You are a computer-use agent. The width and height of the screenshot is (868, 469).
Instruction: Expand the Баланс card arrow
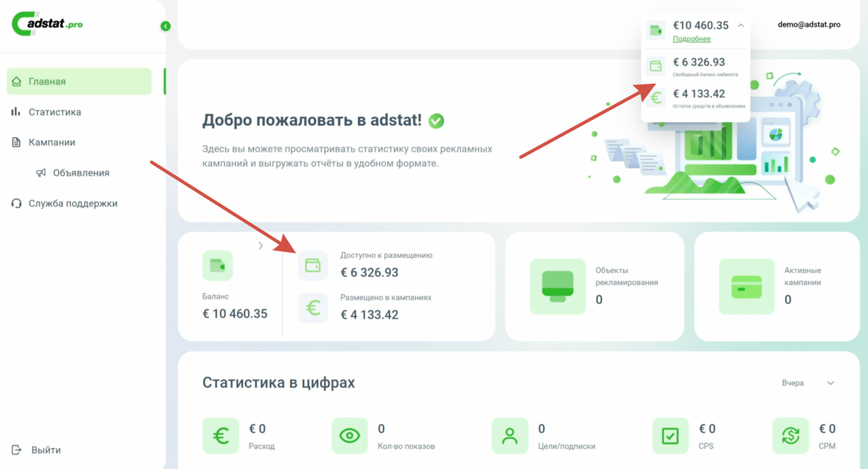coord(261,246)
